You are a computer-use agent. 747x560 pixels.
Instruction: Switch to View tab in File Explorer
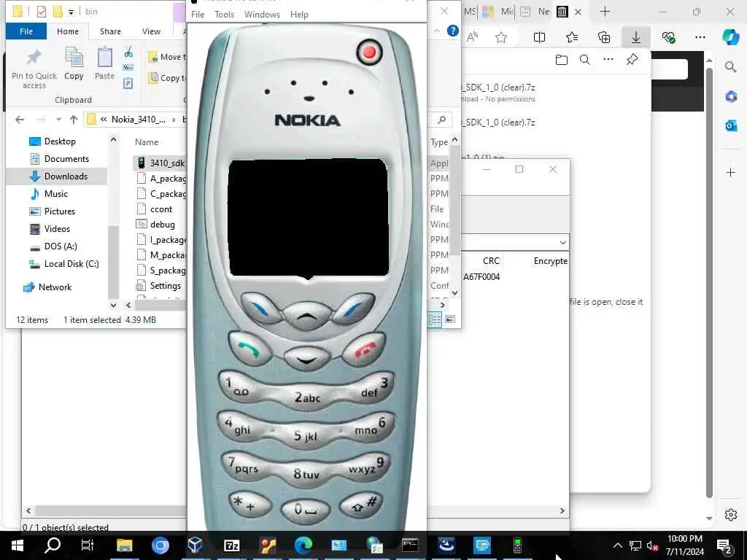pyautogui.click(x=151, y=31)
